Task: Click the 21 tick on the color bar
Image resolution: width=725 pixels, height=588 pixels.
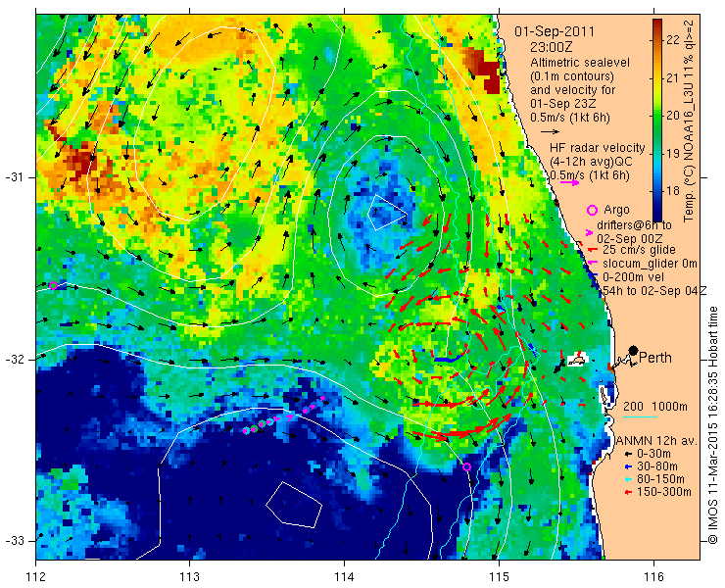Action: tap(673, 78)
